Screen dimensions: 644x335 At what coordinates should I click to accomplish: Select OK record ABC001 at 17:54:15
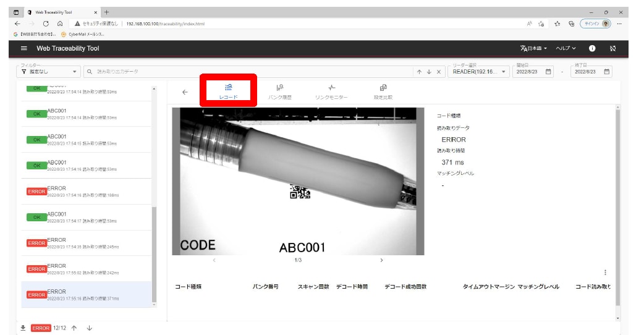pyautogui.click(x=87, y=140)
